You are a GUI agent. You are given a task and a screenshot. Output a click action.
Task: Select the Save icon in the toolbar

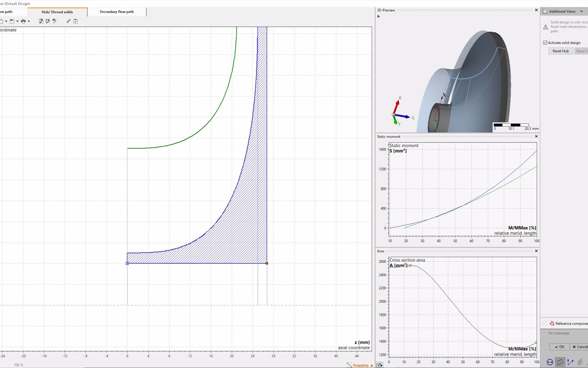click(x=12, y=21)
